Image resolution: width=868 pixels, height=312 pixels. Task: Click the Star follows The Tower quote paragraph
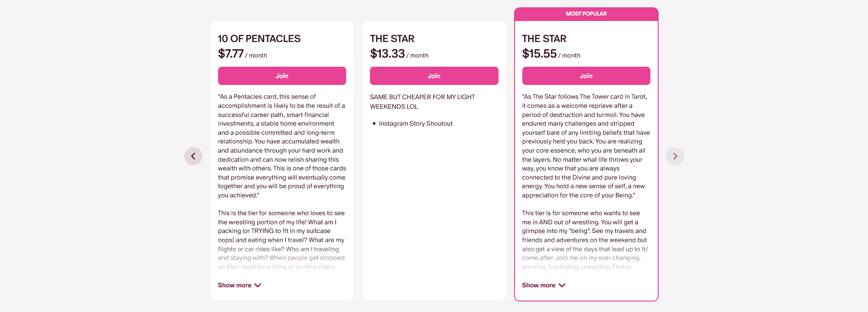[586, 146]
